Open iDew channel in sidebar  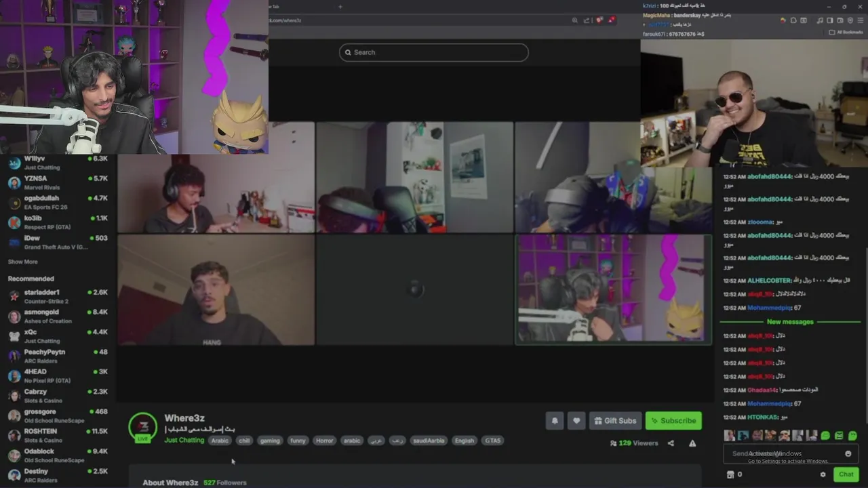coord(58,242)
